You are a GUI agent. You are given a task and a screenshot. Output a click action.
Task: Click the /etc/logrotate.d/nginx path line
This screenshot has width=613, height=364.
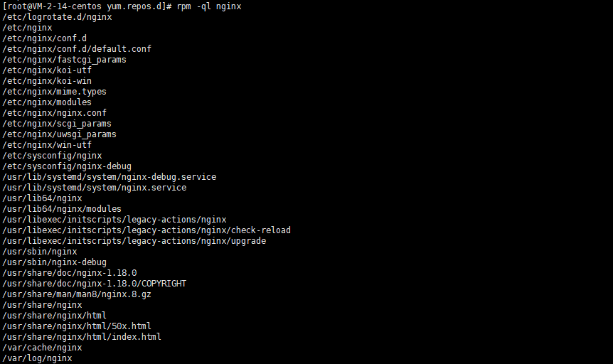pyautogui.click(x=57, y=17)
